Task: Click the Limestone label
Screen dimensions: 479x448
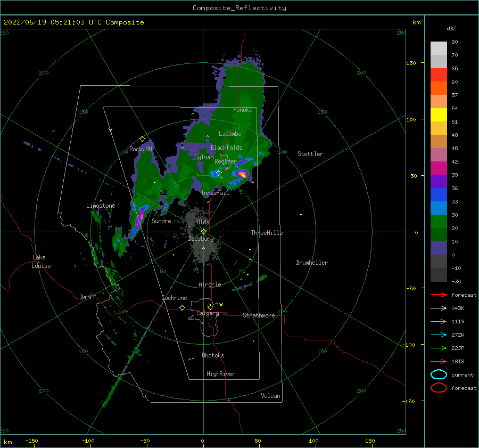Action: pos(101,206)
